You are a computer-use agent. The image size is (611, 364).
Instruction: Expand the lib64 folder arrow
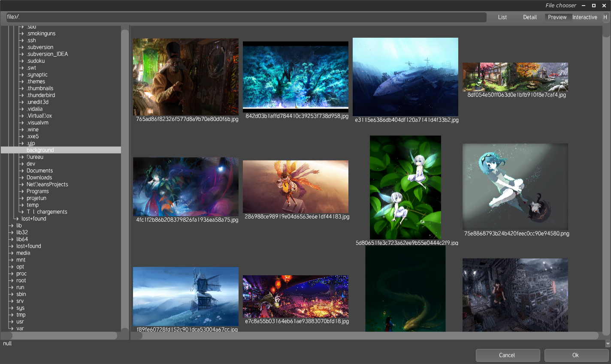(x=12, y=239)
